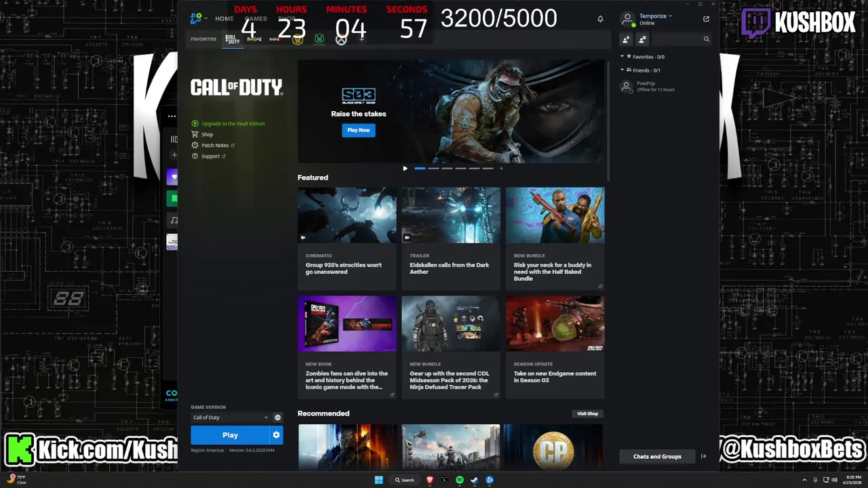Pop out the social panel

pyautogui.click(x=706, y=19)
